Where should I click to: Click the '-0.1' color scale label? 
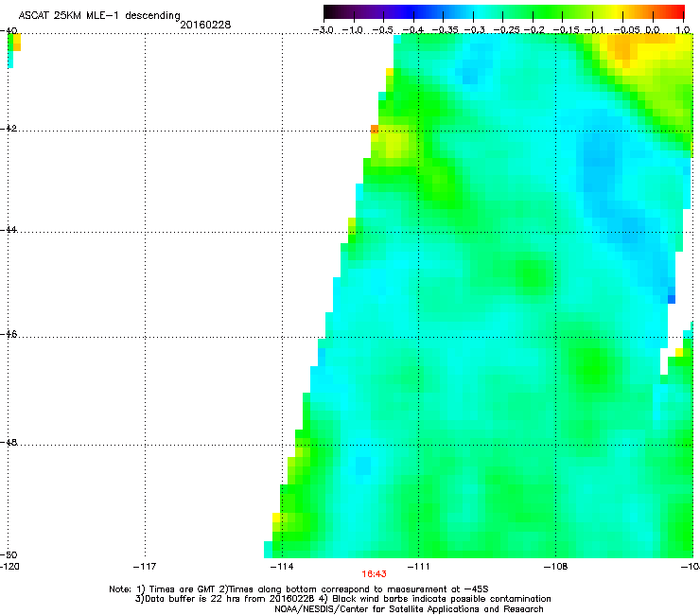pos(594,30)
